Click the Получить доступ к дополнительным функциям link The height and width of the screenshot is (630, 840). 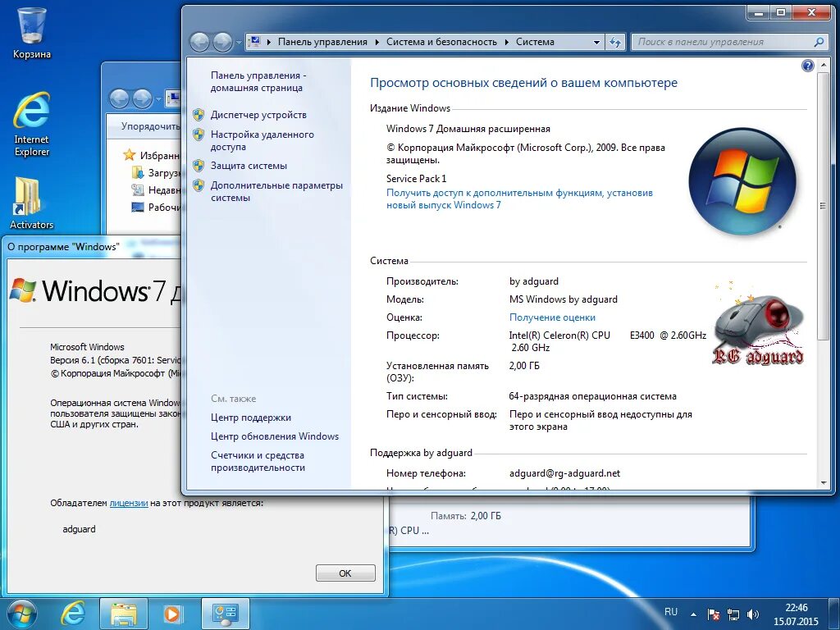click(519, 199)
